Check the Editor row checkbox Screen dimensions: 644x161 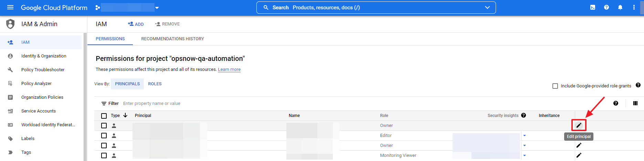point(104,136)
